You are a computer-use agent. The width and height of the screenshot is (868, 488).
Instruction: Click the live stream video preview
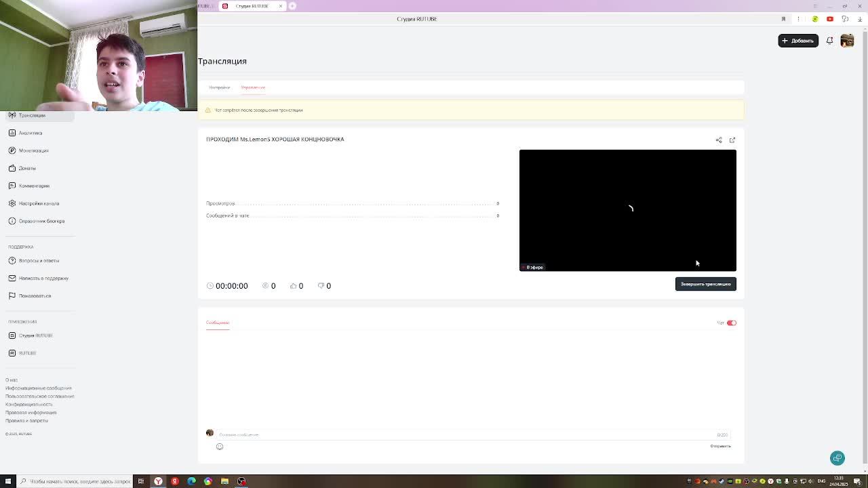(x=628, y=210)
